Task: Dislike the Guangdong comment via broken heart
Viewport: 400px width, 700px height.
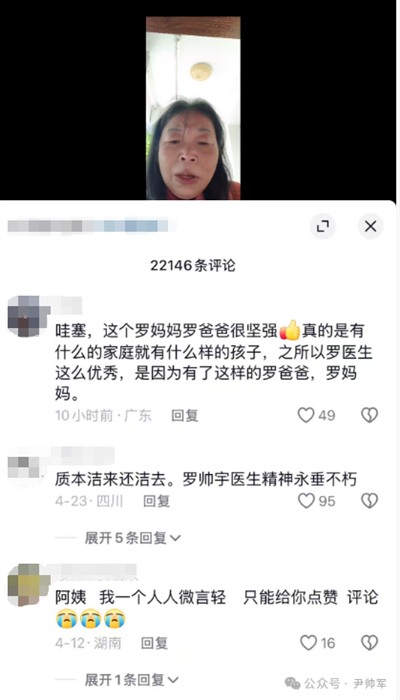Action: pos(370,415)
